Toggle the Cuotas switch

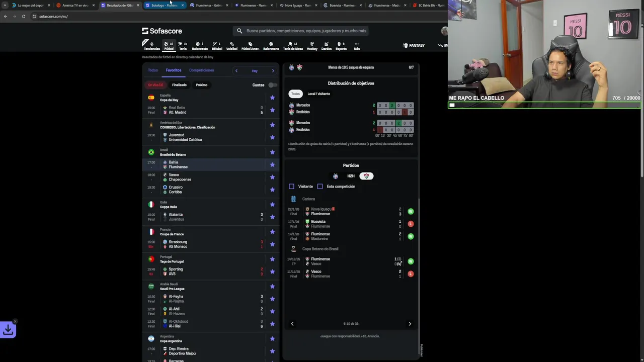pyautogui.click(x=272, y=85)
